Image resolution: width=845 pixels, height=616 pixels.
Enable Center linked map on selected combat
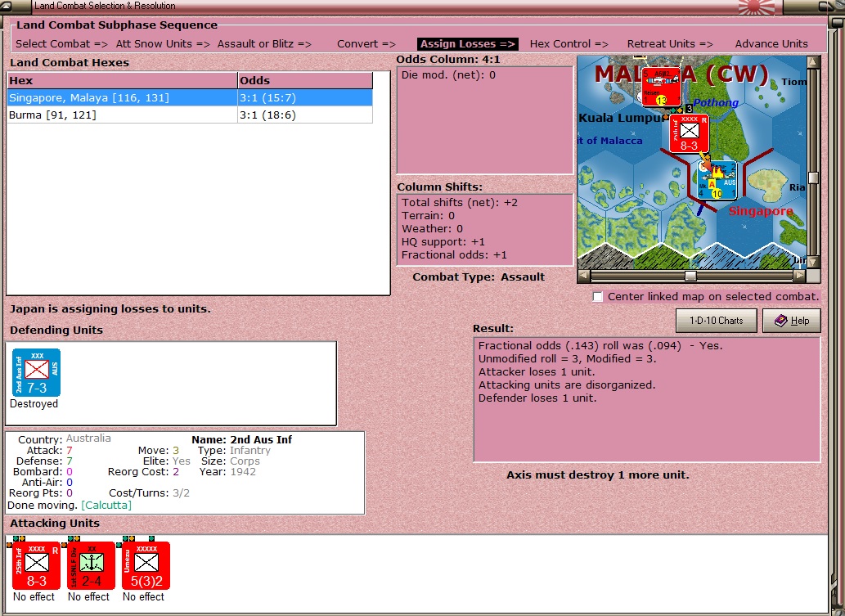pyautogui.click(x=598, y=297)
